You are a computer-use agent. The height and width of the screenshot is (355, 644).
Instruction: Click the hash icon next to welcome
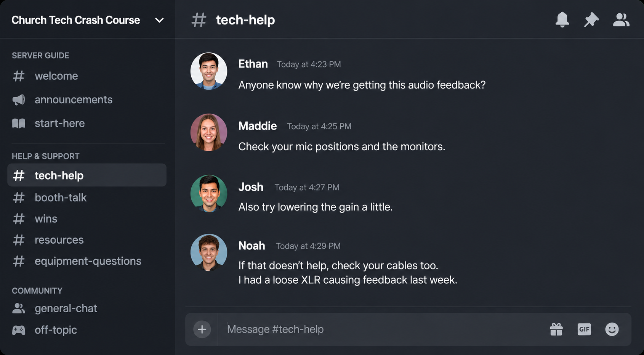19,76
